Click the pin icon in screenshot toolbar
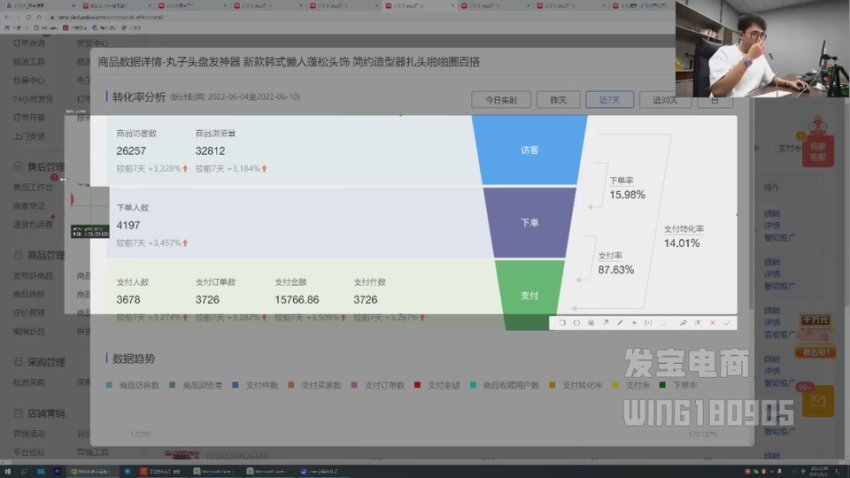Viewport: 850px width, 478px height. 683,323
